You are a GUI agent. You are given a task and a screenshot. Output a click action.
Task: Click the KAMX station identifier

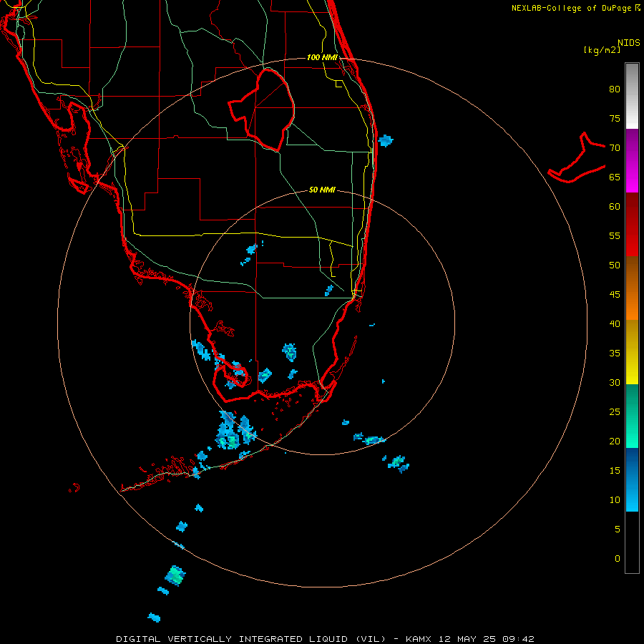419,639
